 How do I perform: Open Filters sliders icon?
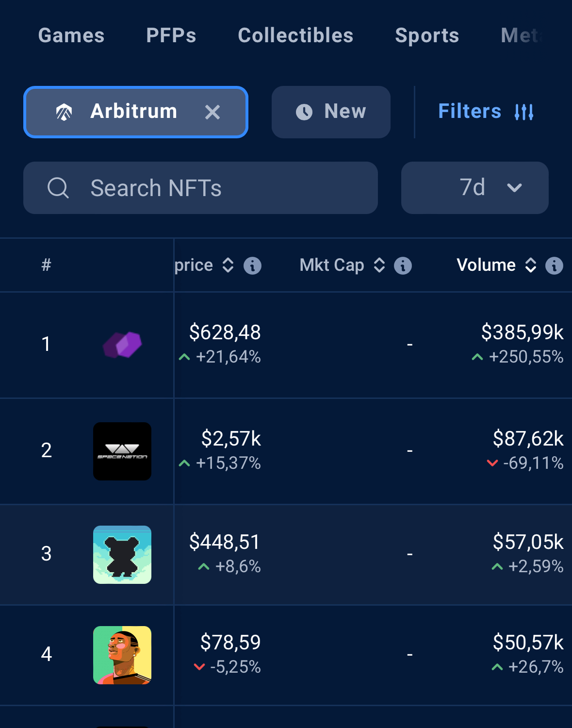(x=524, y=112)
